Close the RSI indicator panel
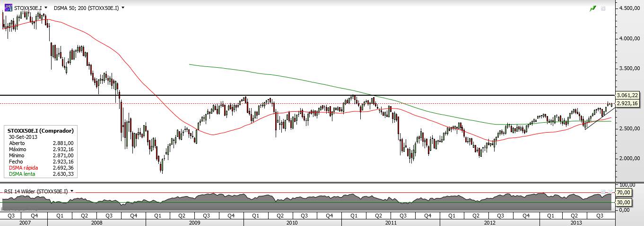The height and width of the screenshot is (226, 644). (610, 191)
